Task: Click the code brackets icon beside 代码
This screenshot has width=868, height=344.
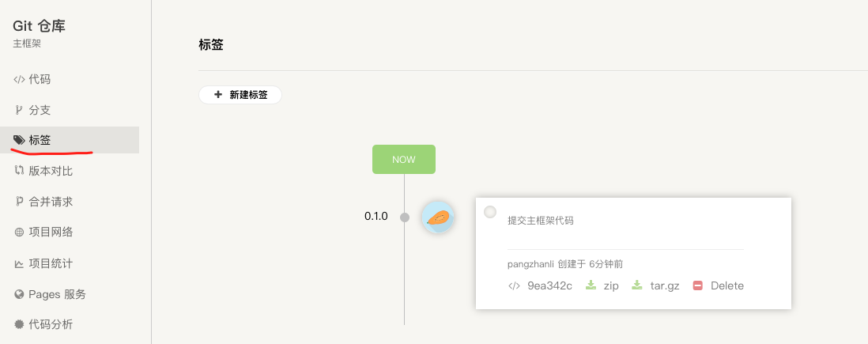Action: tap(19, 79)
